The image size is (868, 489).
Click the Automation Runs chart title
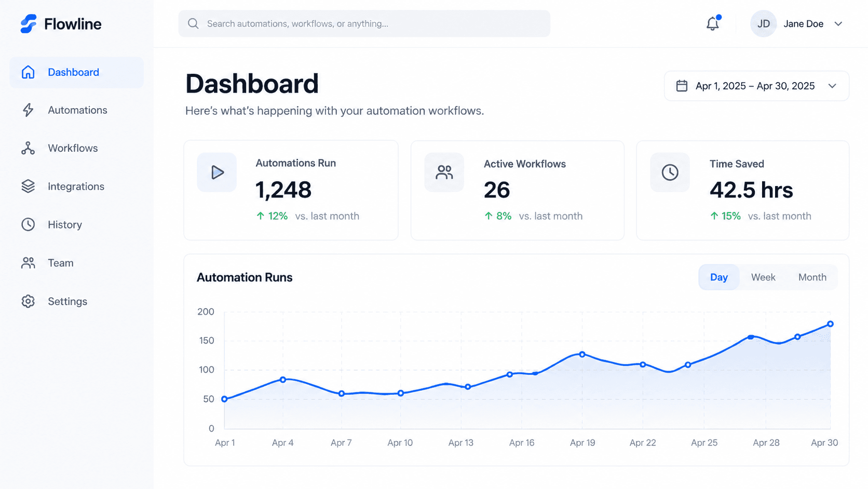pyautogui.click(x=245, y=277)
